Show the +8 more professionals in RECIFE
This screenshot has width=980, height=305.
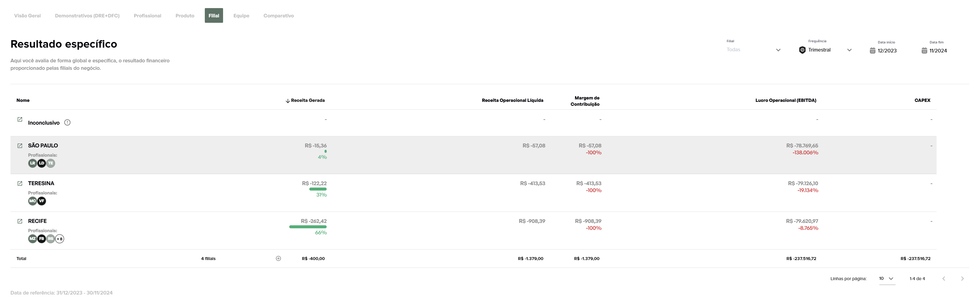(60, 239)
